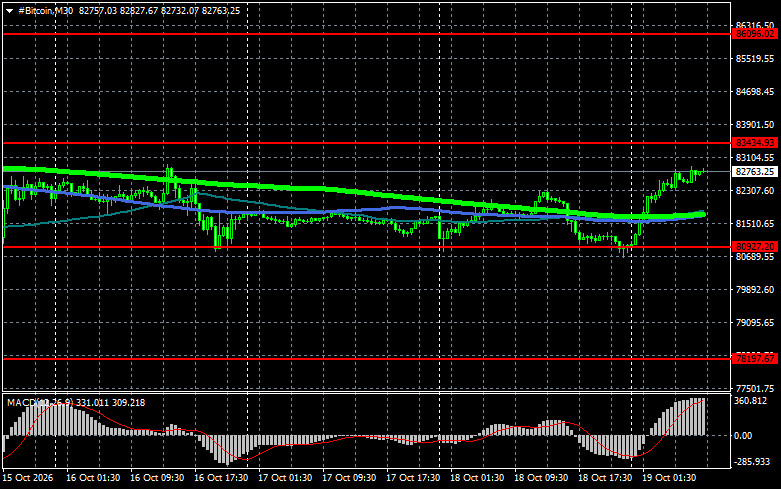Click the chart menu triangle beside #Bitcoin,M30
The image size is (781, 489).
tap(9, 11)
